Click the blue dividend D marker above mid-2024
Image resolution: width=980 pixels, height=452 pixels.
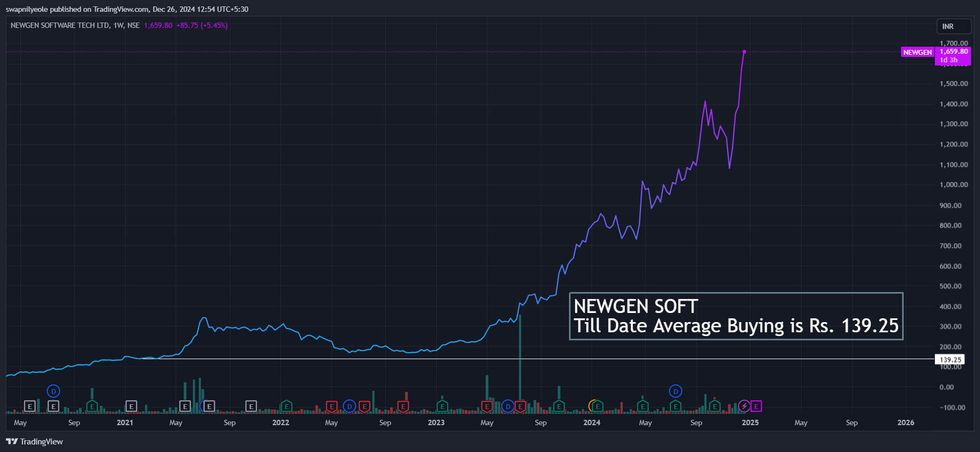[675, 391]
